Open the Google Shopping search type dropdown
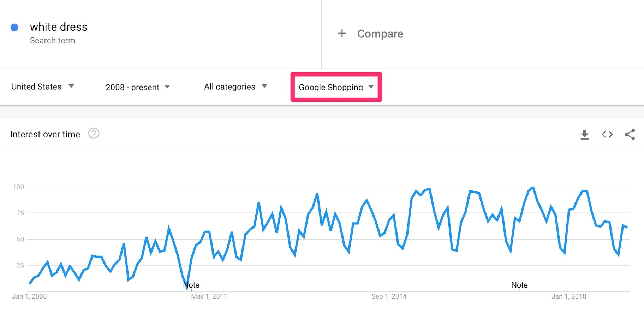This screenshot has height=325, width=644. tap(336, 87)
